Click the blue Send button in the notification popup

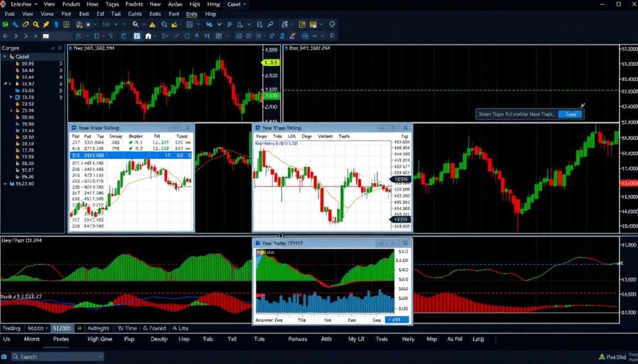click(x=570, y=114)
